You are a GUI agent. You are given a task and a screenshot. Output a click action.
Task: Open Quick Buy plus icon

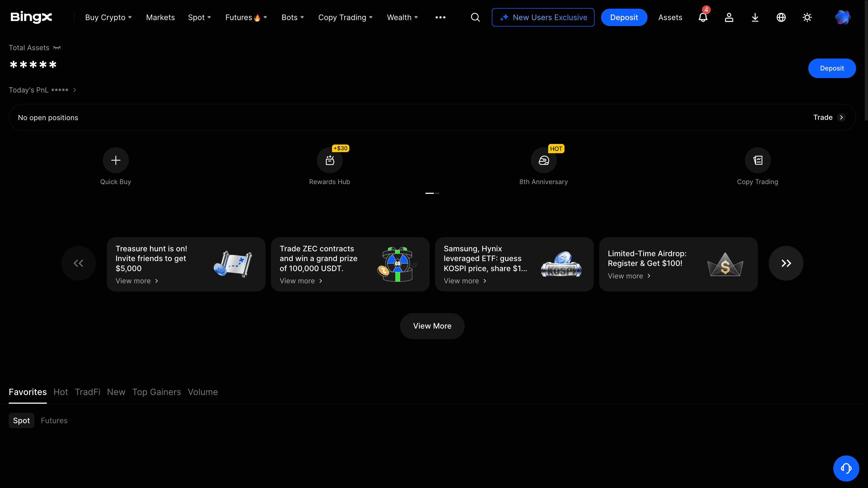point(116,160)
